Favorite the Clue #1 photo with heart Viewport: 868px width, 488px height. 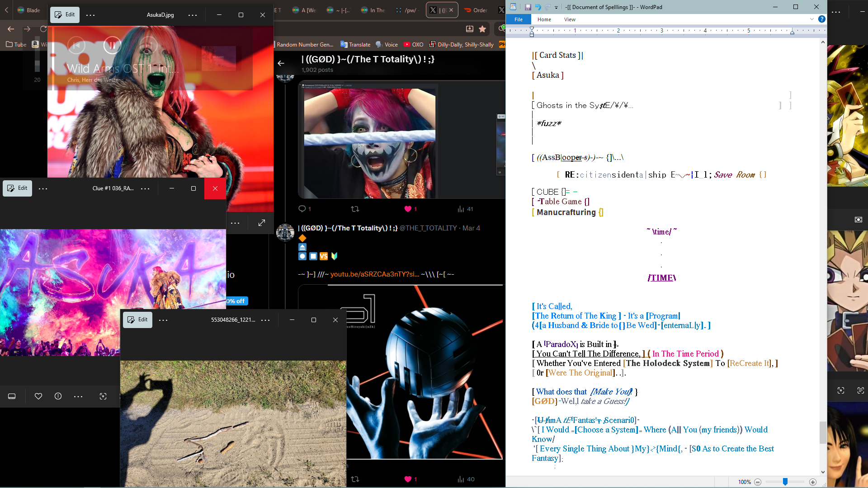click(x=38, y=396)
